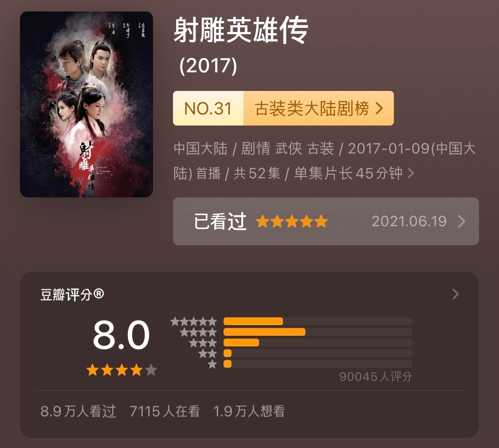Select the five-star rating distribution bar
The height and width of the screenshot is (448, 499).
click(x=318, y=321)
